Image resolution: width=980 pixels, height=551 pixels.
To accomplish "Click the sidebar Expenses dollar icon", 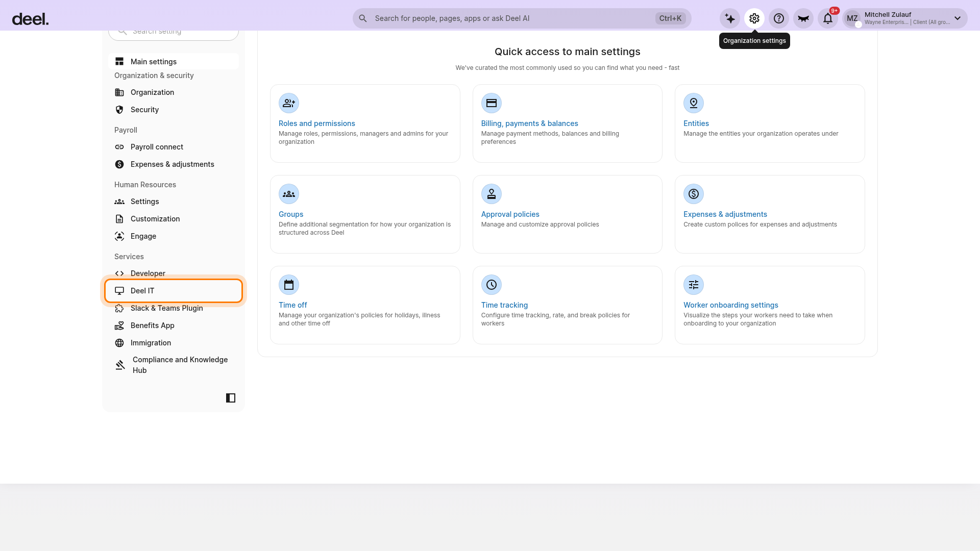I will point(119,164).
